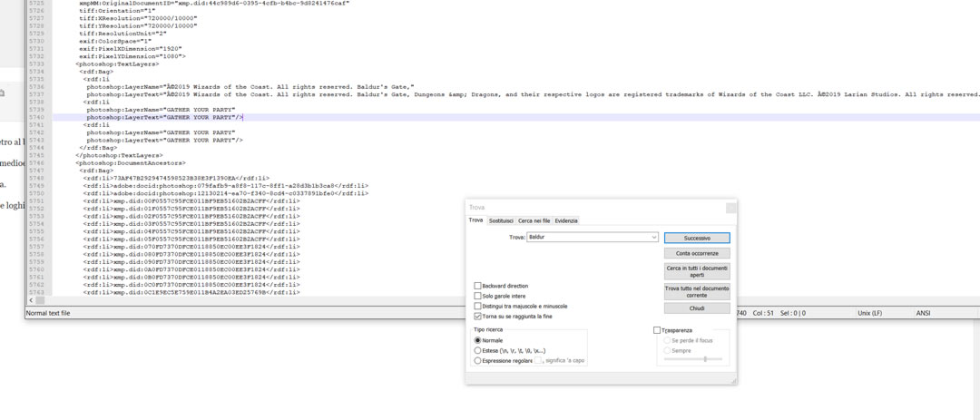The image size is (980, 420).
Task: Click Conta occorrenze button
Action: 696,254
